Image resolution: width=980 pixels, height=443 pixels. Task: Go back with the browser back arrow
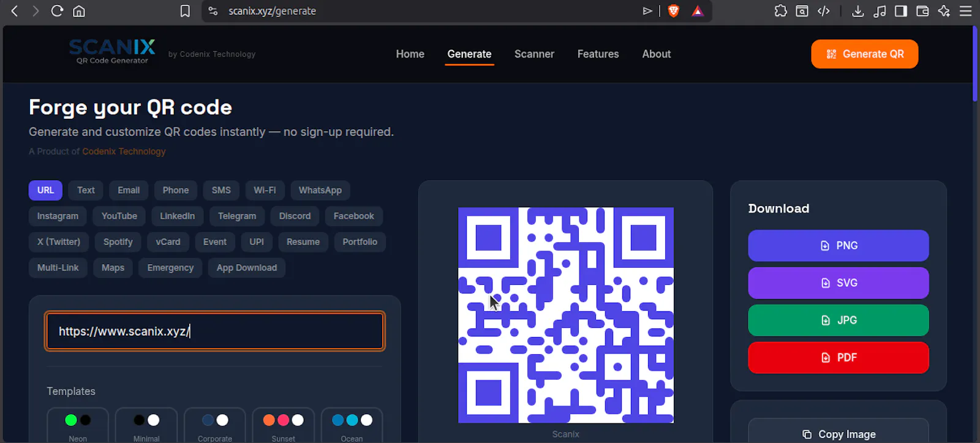15,11
